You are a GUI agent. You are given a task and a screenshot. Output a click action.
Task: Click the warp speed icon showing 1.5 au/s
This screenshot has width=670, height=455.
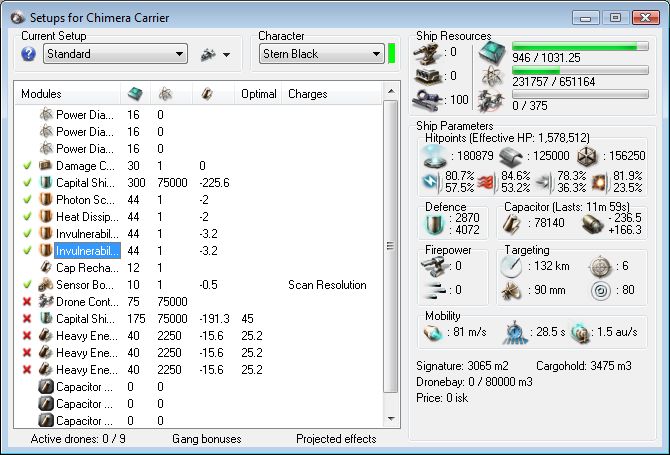pos(580,333)
